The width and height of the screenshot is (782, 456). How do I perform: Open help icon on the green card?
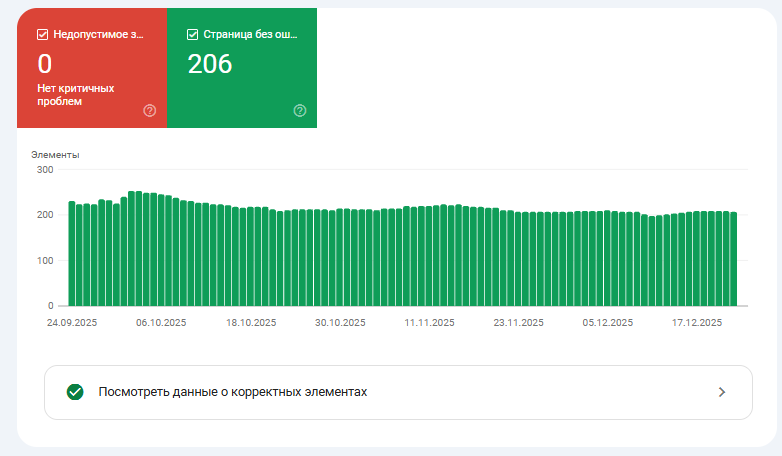(299, 110)
